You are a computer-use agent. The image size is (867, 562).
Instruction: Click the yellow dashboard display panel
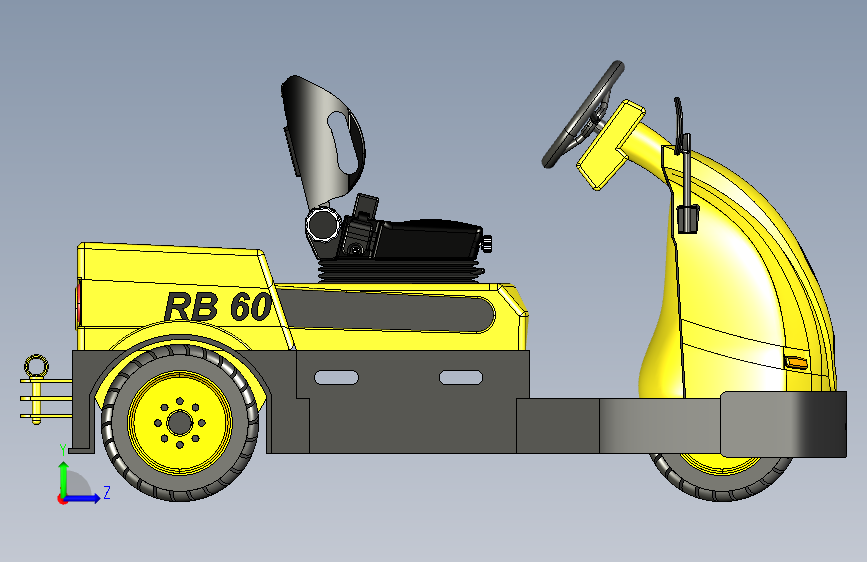pyautogui.click(x=610, y=145)
